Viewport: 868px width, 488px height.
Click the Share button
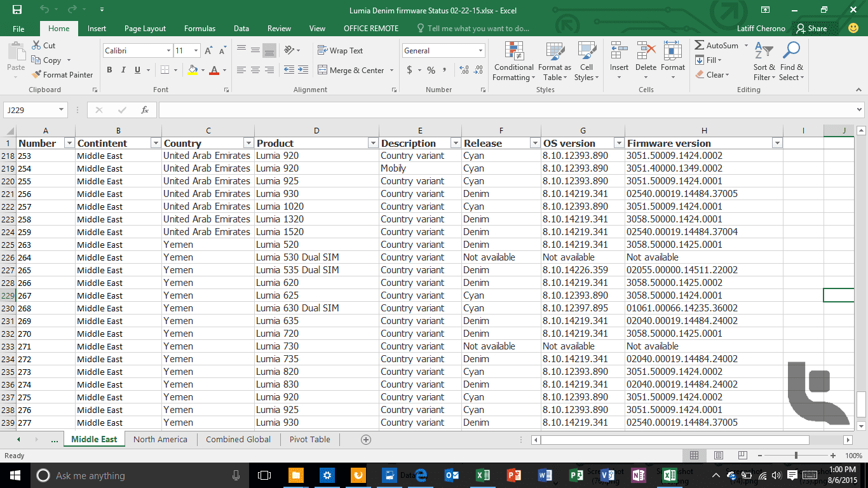pos(811,29)
